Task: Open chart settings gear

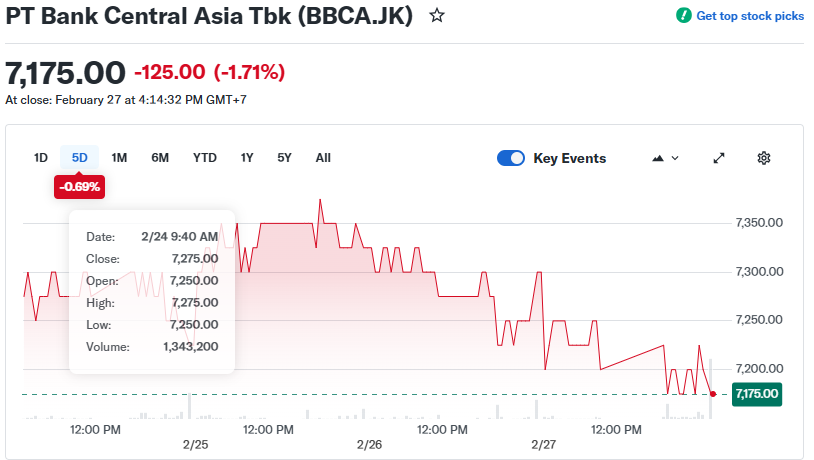Action: click(x=764, y=158)
